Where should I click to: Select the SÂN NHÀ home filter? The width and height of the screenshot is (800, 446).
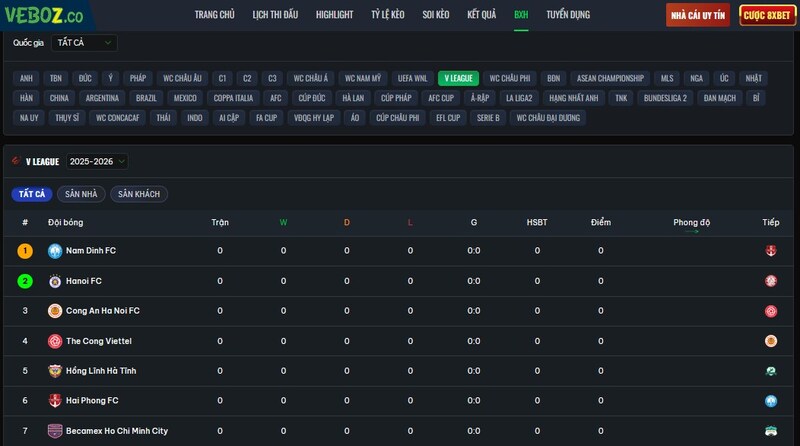point(81,194)
